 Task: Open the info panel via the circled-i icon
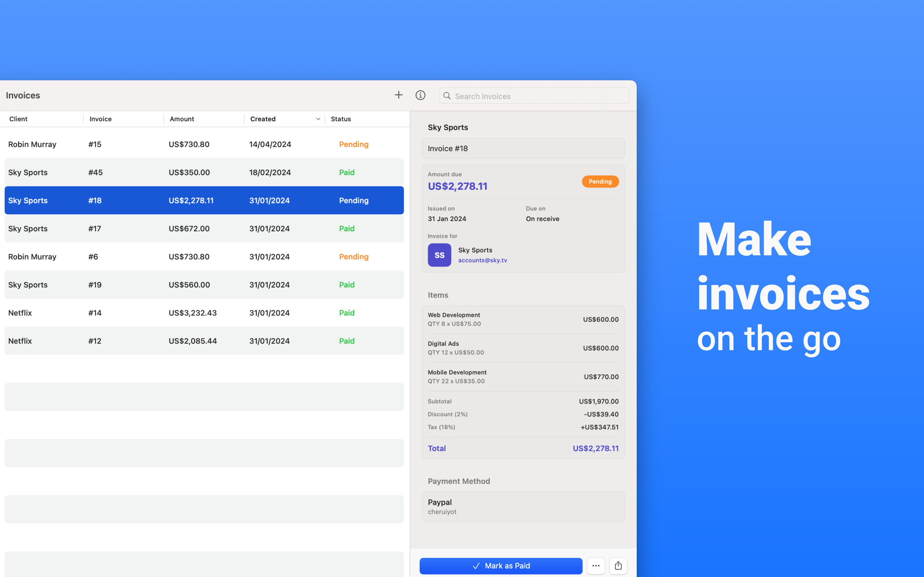pos(420,95)
